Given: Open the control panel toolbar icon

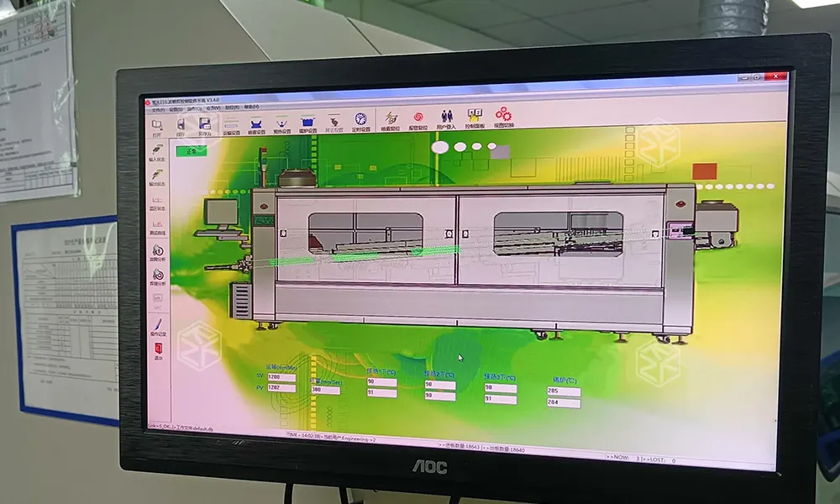Looking at the screenshot, I should (475, 117).
